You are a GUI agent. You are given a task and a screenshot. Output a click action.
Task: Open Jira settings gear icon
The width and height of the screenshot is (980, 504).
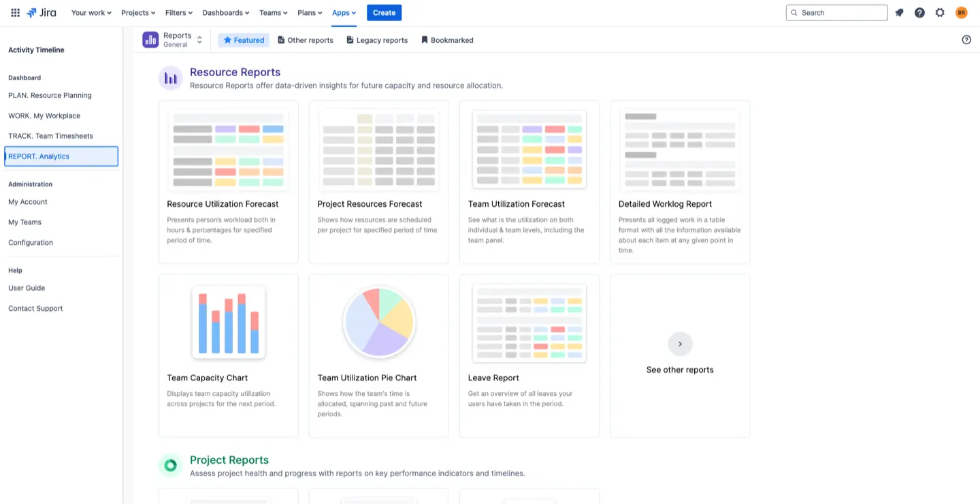tap(940, 12)
